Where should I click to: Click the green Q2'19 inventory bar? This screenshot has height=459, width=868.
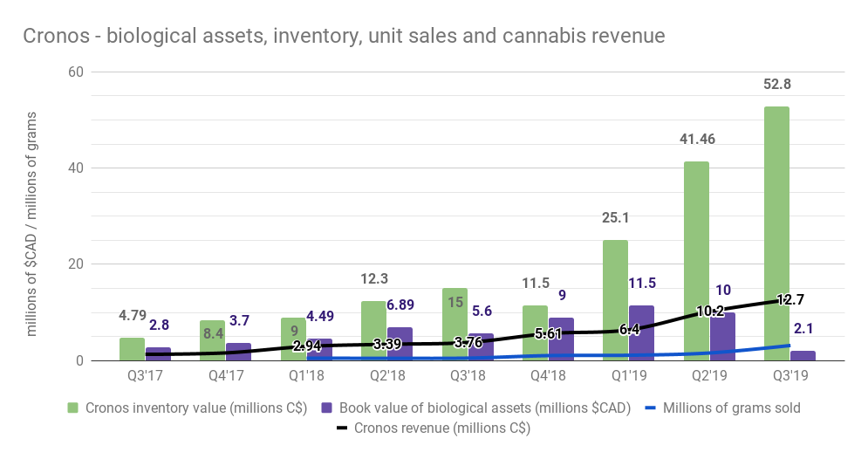[x=696, y=261]
